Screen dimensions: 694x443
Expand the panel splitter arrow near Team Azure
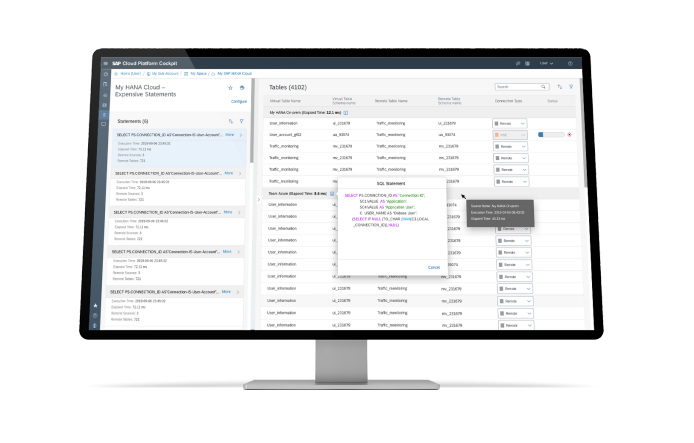click(x=259, y=200)
